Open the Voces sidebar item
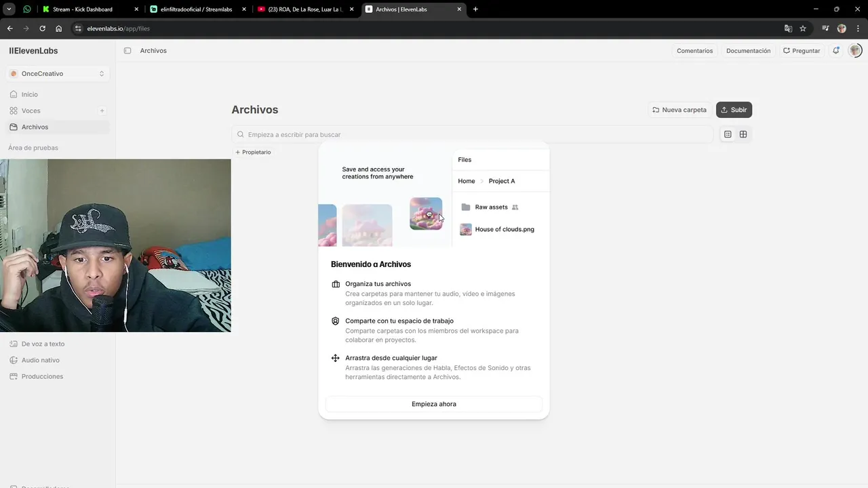Viewport: 868px width, 488px height. [51, 110]
